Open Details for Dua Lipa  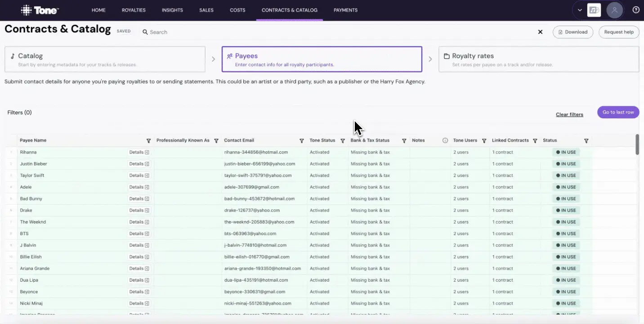click(x=139, y=280)
